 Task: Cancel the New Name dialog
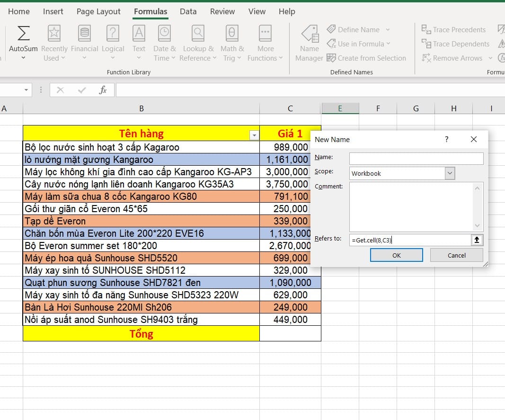(456, 255)
